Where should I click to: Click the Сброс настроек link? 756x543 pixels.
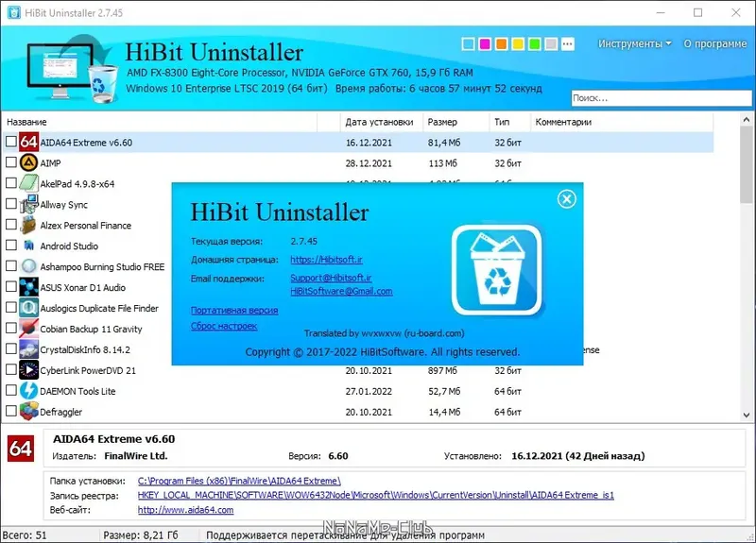pyautogui.click(x=224, y=326)
